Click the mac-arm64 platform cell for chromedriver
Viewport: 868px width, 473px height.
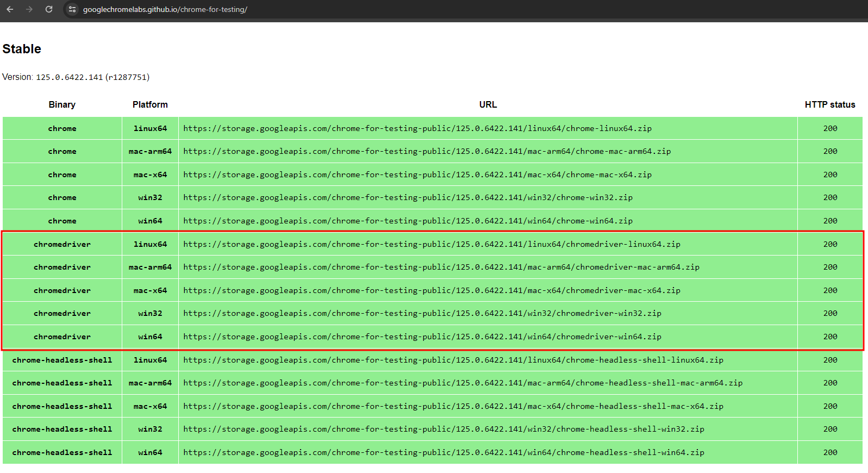[150, 267]
